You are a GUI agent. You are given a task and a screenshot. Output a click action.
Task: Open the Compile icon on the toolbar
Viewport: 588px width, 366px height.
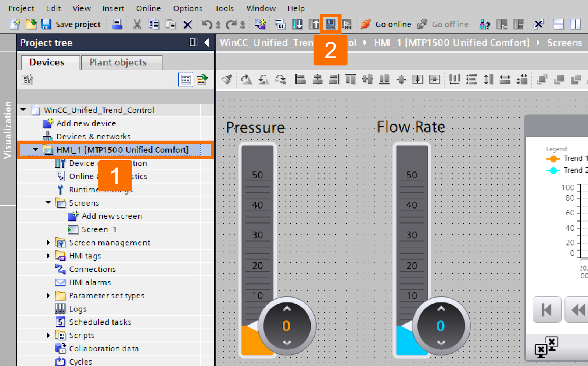tap(280, 24)
